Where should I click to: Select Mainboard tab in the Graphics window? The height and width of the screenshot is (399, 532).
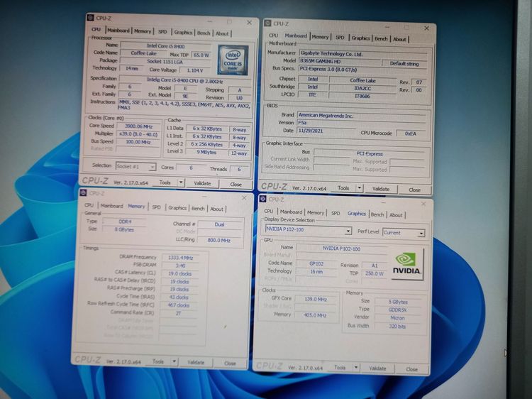pyautogui.click(x=291, y=212)
